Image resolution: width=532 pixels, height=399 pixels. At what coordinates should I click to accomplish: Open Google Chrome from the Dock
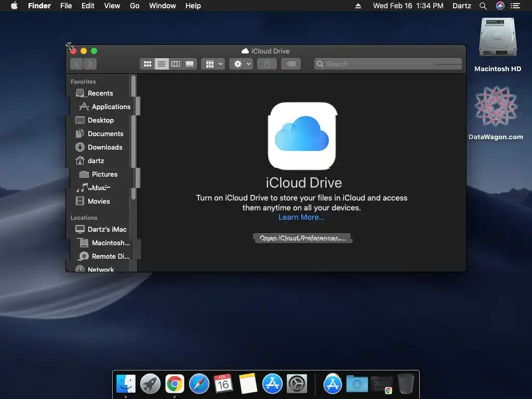tap(175, 384)
